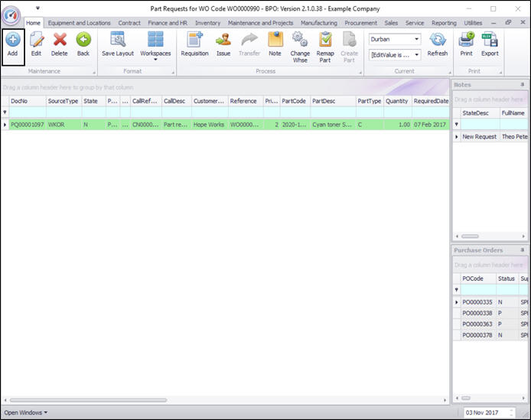
Task: Expand the Print group launcher
Action: click(x=500, y=72)
